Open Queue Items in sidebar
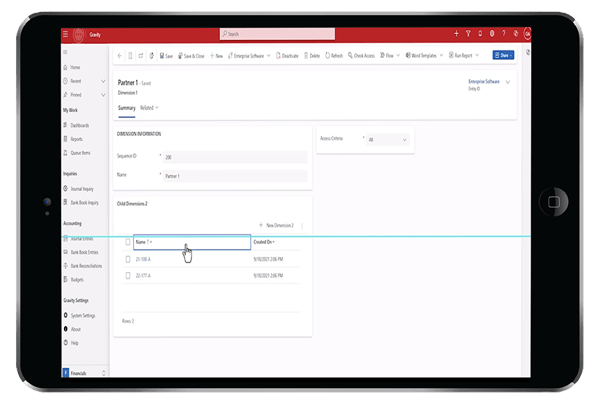Image resolution: width=600 pixels, height=408 pixels. (77, 153)
